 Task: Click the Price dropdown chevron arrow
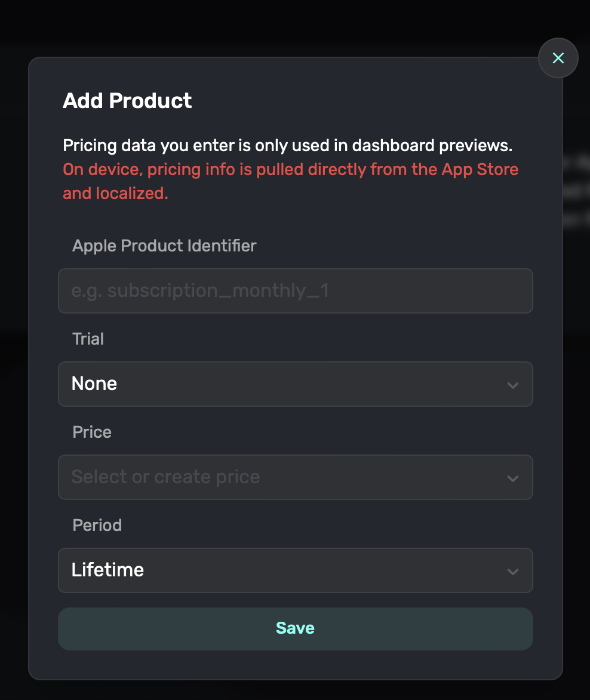click(513, 478)
